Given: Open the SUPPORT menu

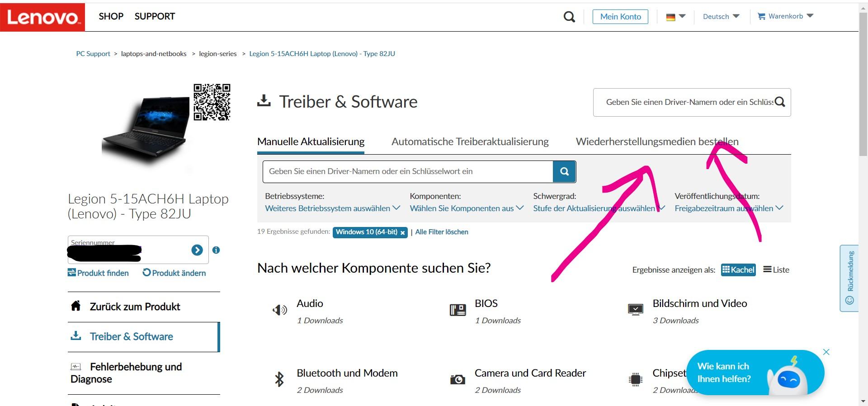Looking at the screenshot, I should pos(155,16).
